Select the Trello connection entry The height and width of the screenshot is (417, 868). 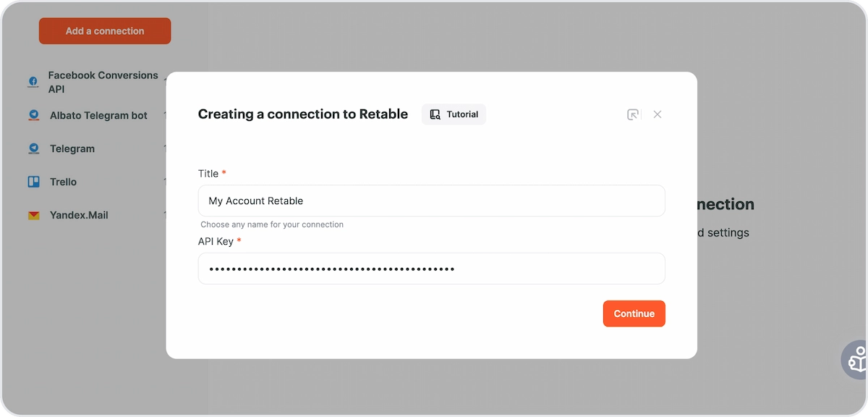63,182
